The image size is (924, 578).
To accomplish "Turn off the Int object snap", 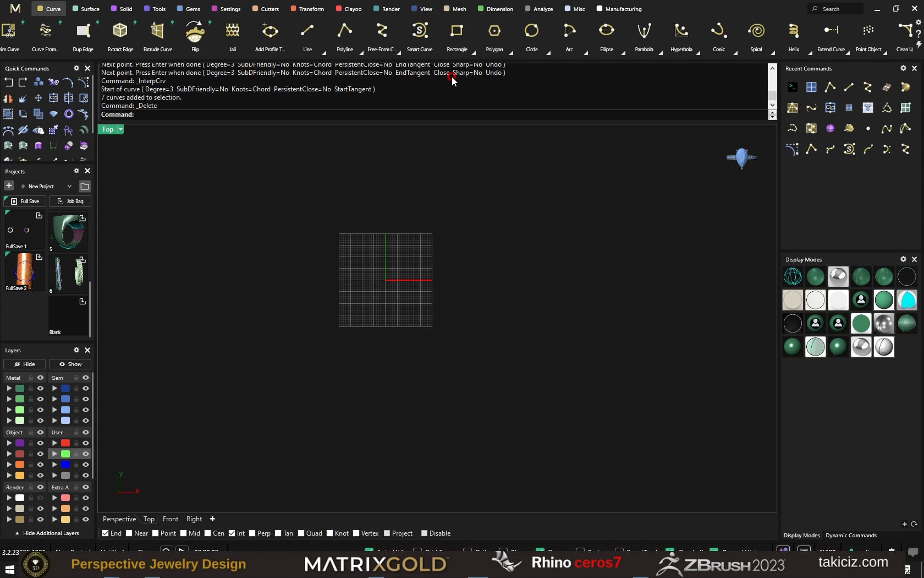I will coord(232,533).
